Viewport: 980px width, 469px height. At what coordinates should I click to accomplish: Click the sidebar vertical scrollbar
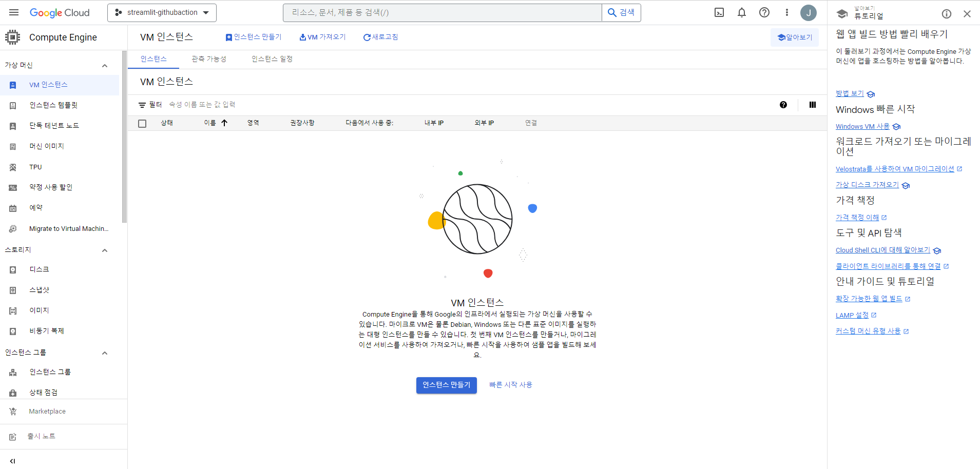124,136
